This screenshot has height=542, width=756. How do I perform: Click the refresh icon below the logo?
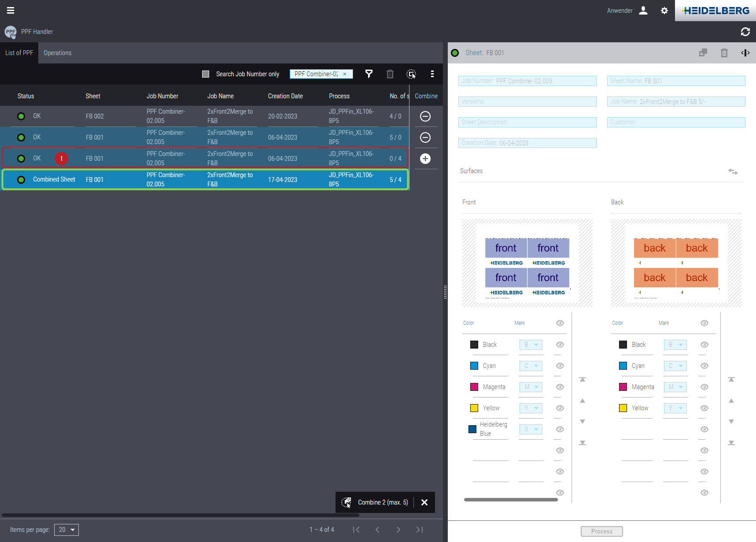pyautogui.click(x=745, y=32)
